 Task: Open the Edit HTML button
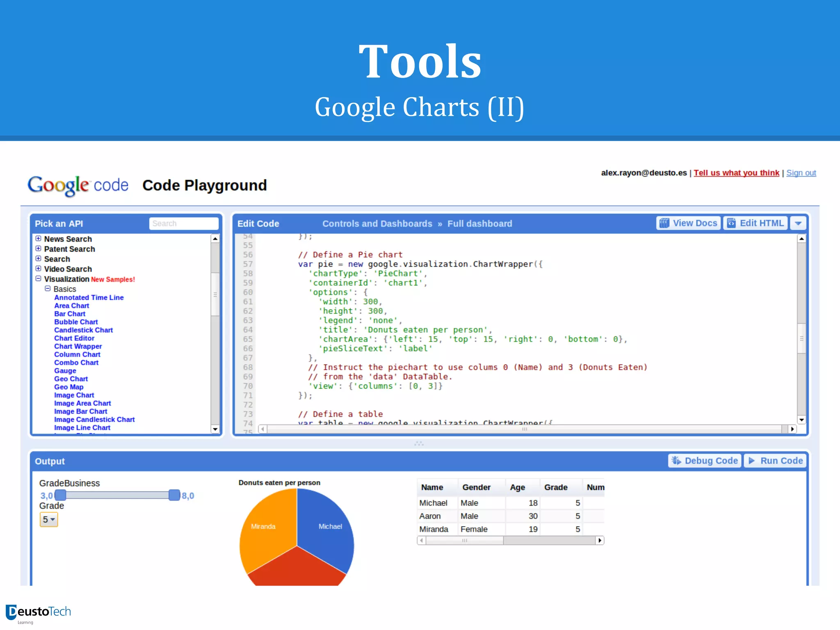coord(755,223)
